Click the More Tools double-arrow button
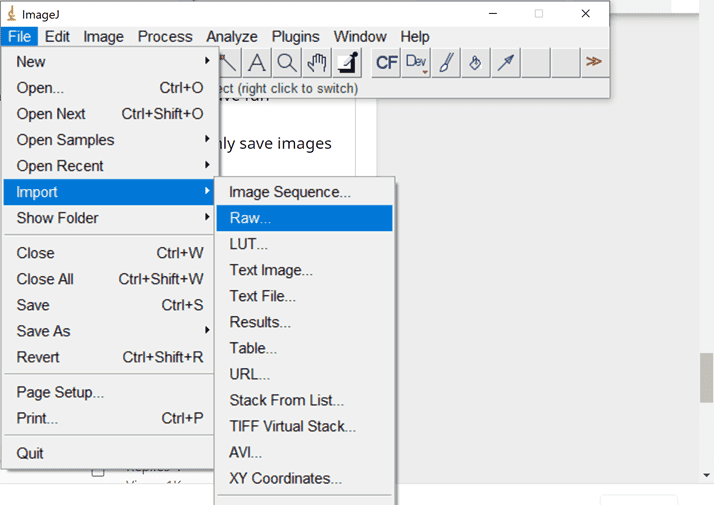Screen dimensions: 714x505 [594, 62]
